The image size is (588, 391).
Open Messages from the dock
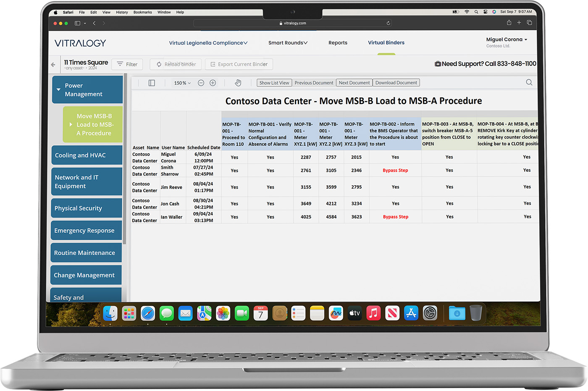tap(167, 313)
